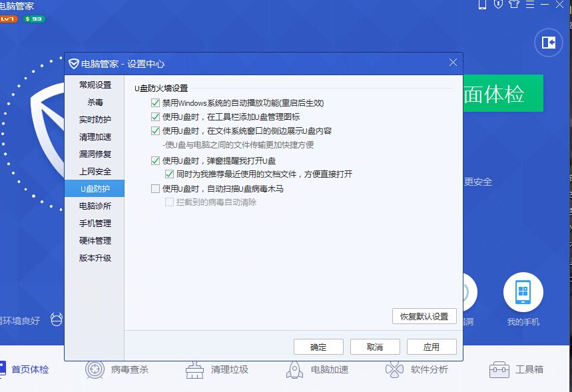Image resolution: width=572 pixels, height=392 pixels.
Task: Switch to 电脑诊所 settings tab
Action: point(95,206)
